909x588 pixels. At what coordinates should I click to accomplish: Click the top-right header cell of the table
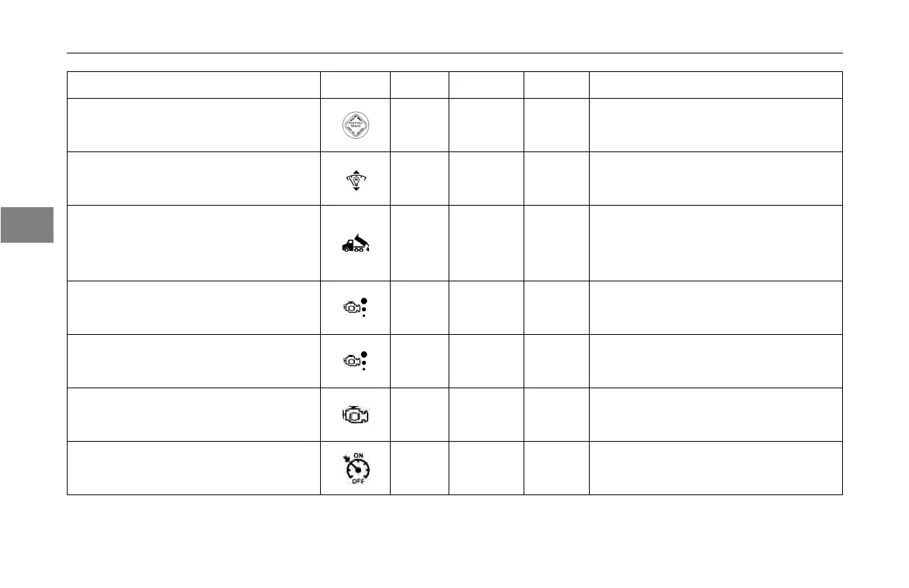click(715, 85)
